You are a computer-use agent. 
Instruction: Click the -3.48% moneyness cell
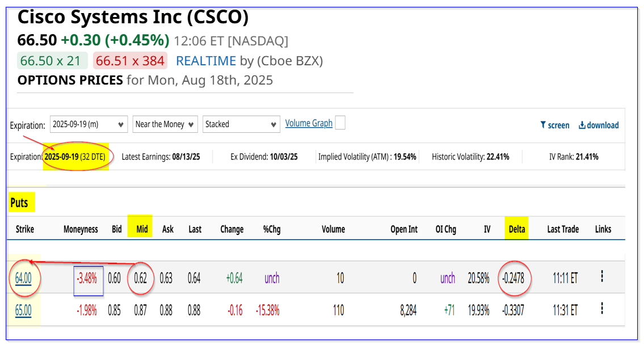87,278
